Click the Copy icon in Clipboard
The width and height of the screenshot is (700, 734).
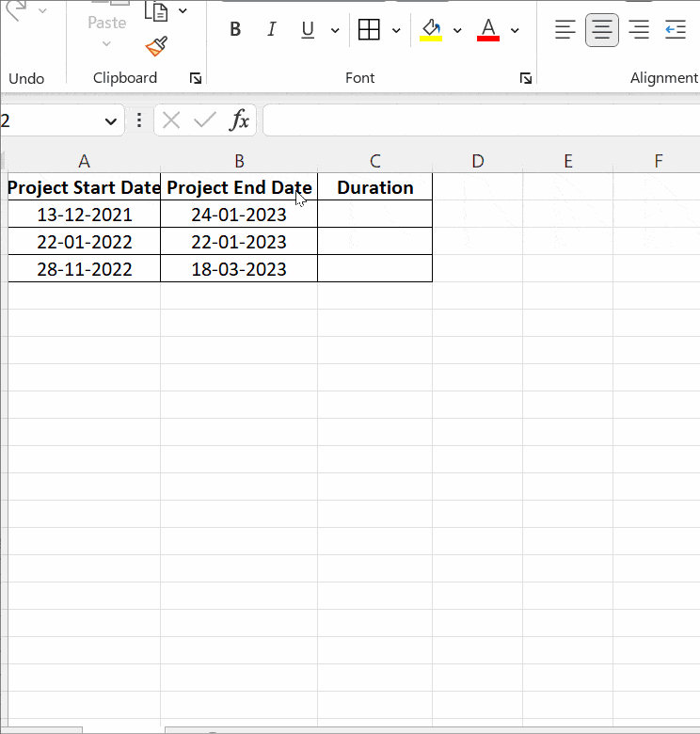pyautogui.click(x=156, y=11)
